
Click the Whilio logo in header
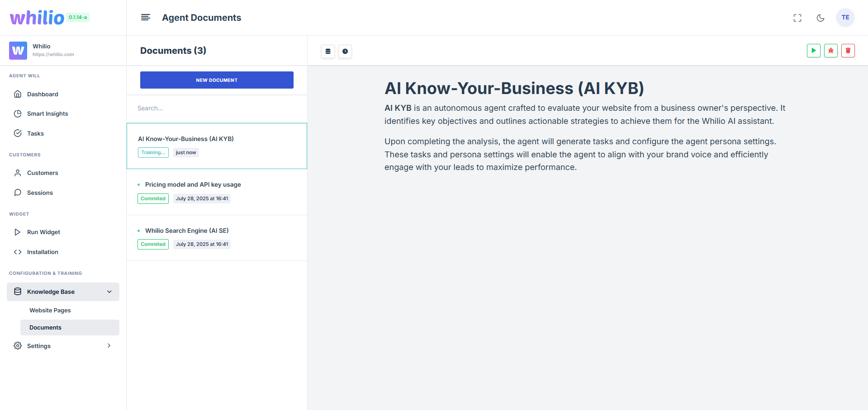37,18
